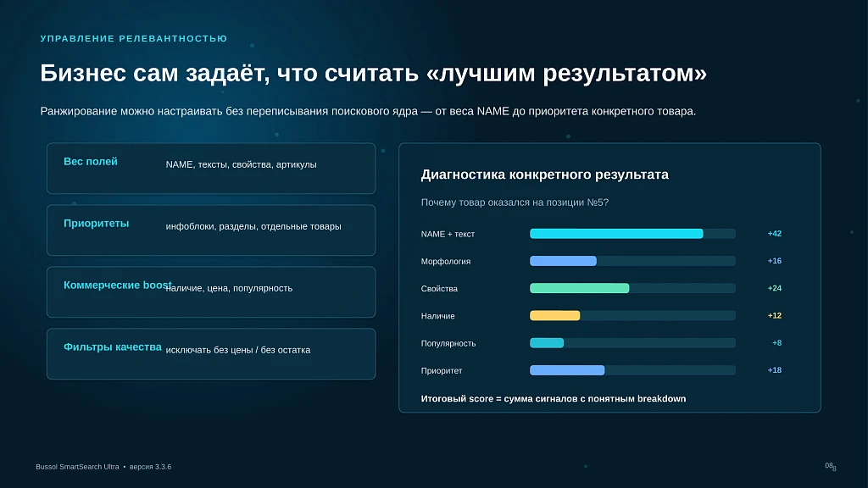
Task: Click text 'наличие, цена, популярность'
Action: (229, 288)
